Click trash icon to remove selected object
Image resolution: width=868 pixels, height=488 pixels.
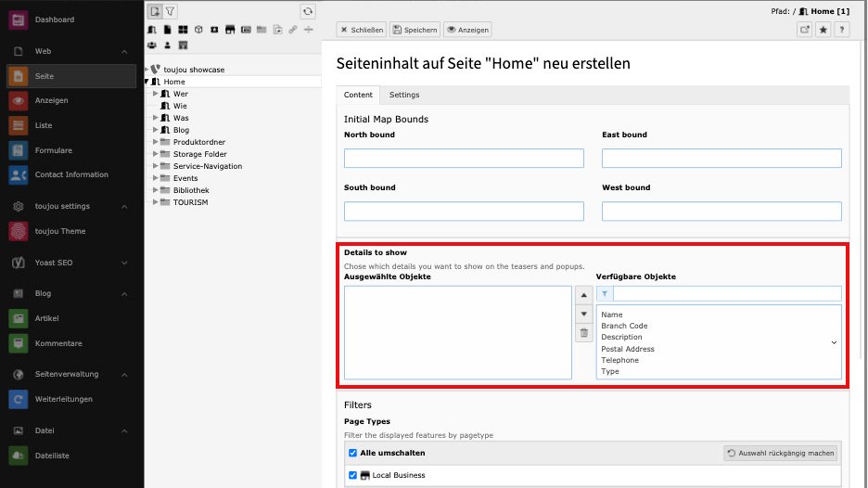coord(583,333)
